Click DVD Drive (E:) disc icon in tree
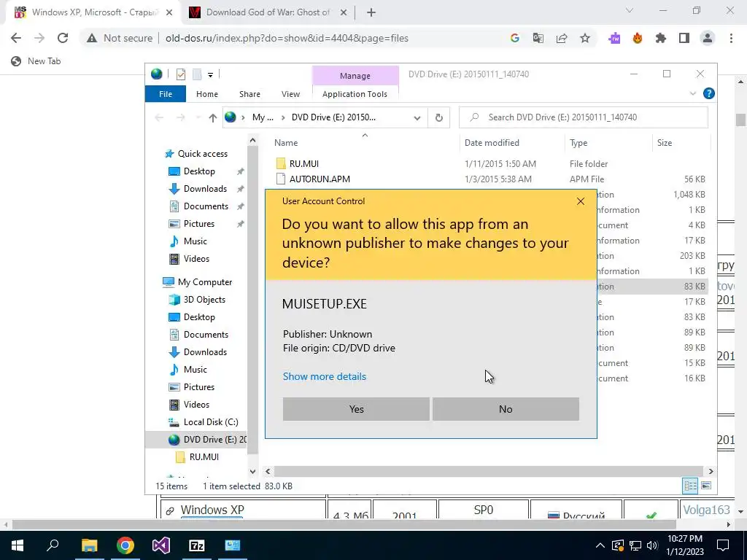The width and height of the screenshot is (747, 560). coord(174,440)
